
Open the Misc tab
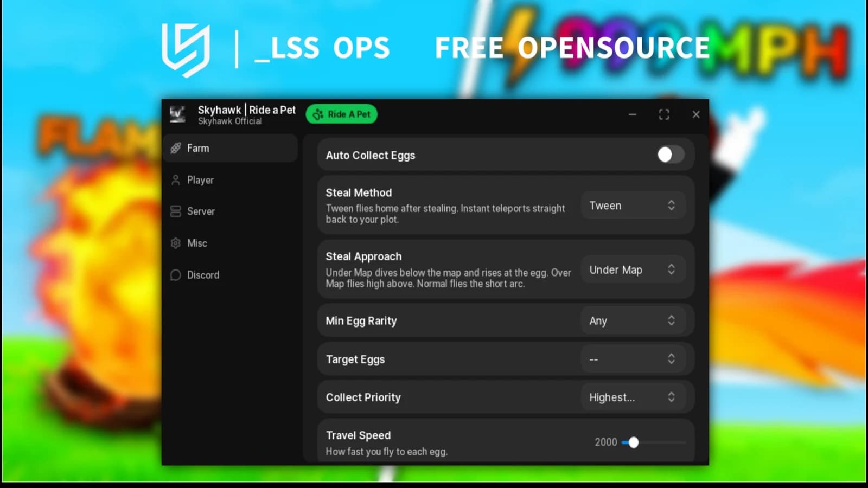(x=230, y=243)
